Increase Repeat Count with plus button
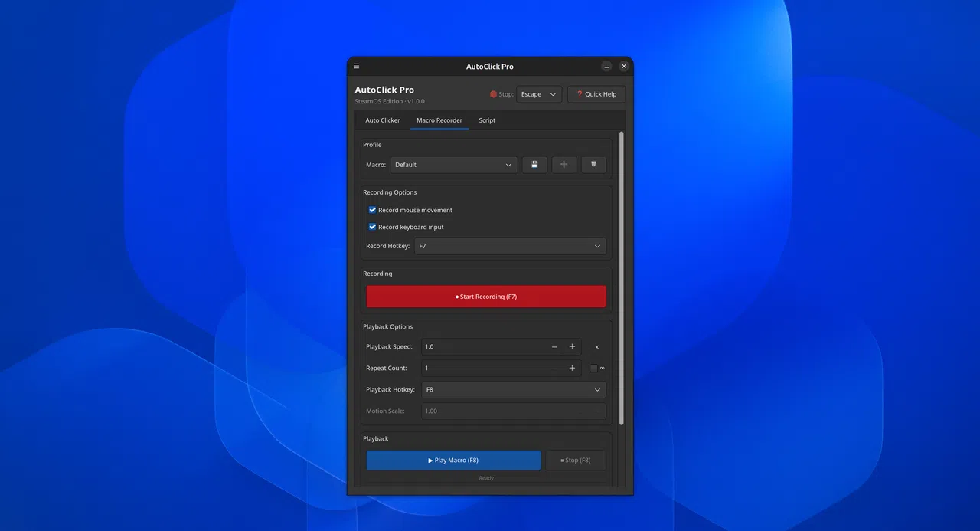Screen dimensions: 980x531 tap(572, 369)
